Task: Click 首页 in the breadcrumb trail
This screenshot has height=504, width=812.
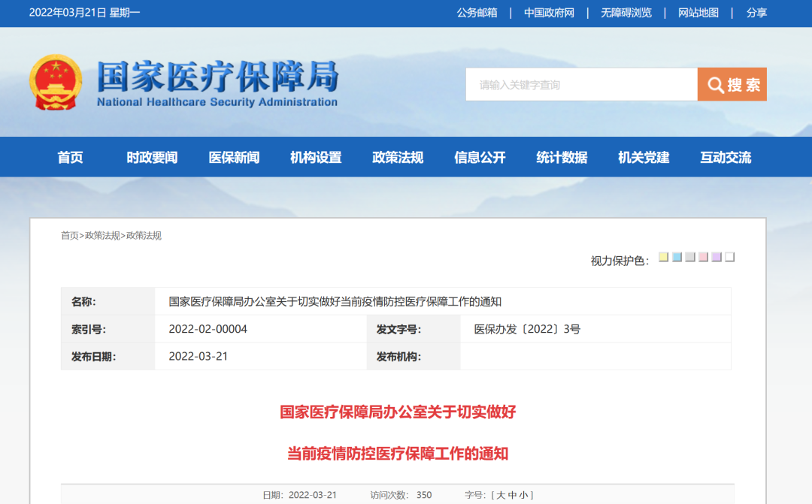Action: tap(68, 236)
